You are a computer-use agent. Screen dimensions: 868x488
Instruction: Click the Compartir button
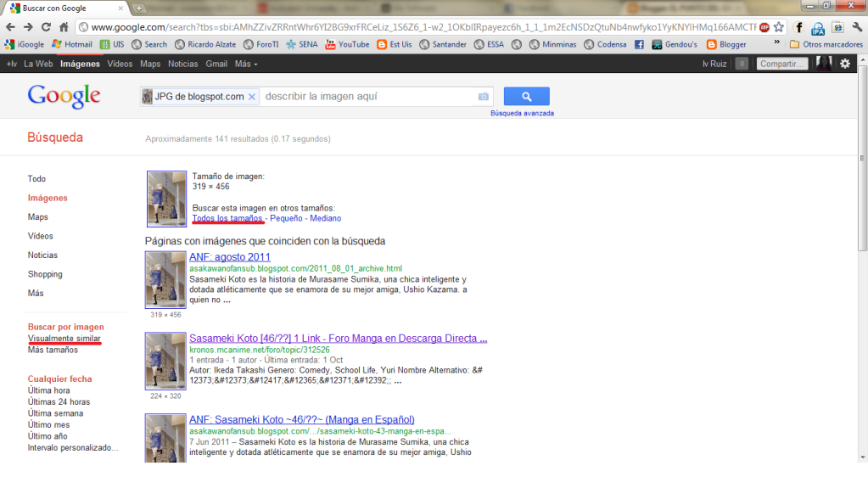(x=782, y=64)
